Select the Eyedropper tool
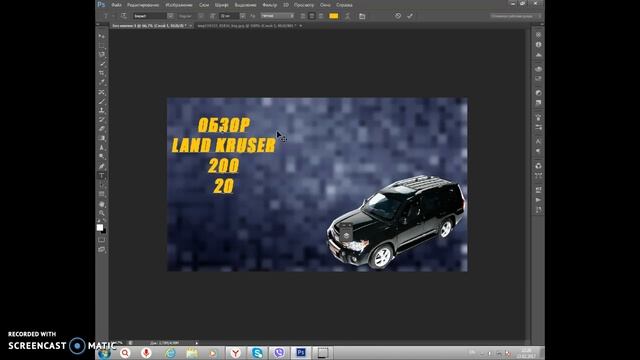The image size is (640, 360). 102,82
